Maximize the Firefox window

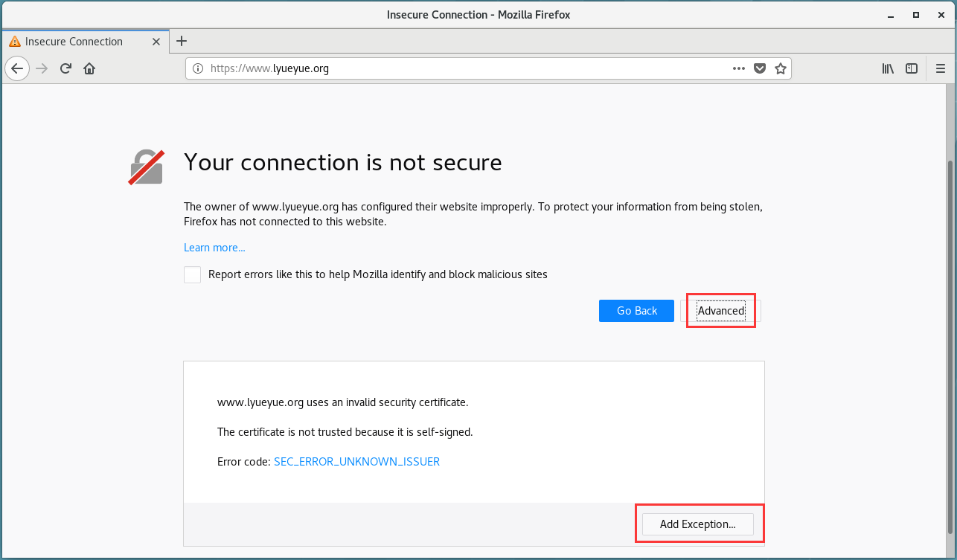(x=916, y=14)
